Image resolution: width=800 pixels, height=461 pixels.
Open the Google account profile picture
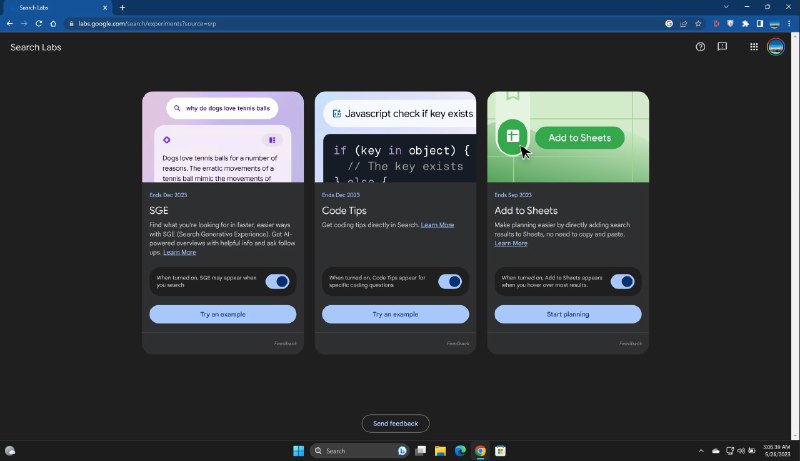(775, 47)
